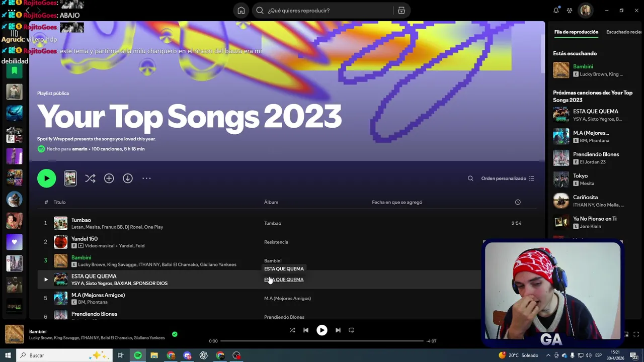Skip to next track
The width and height of the screenshot is (644, 362).
point(338,330)
